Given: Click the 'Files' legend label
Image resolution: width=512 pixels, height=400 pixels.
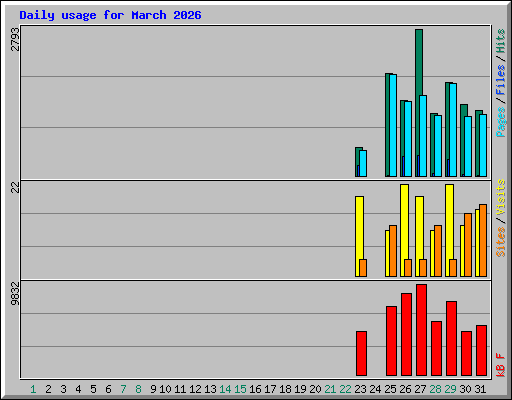Looking at the screenshot, I should pyautogui.click(x=501, y=80).
